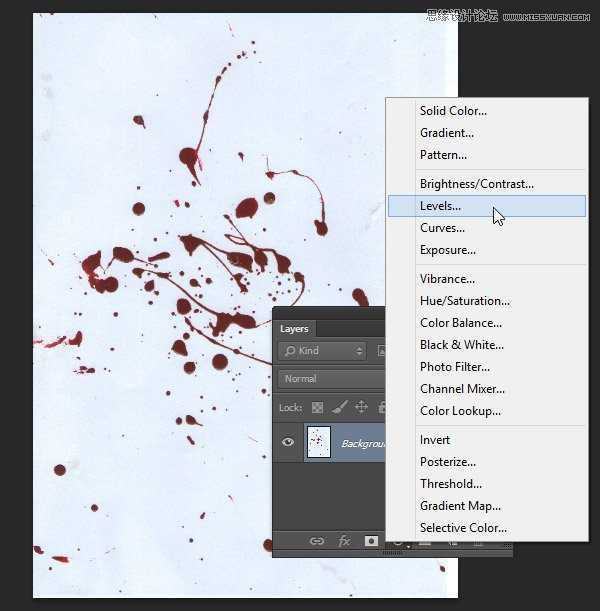Select Solid Color... fill option

click(x=453, y=111)
